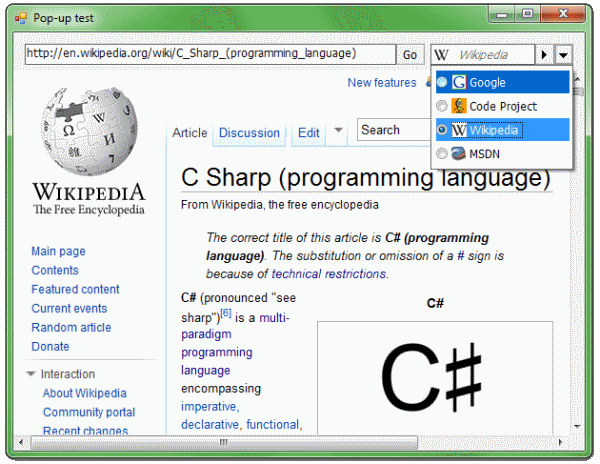Open the Main page link

(x=58, y=251)
